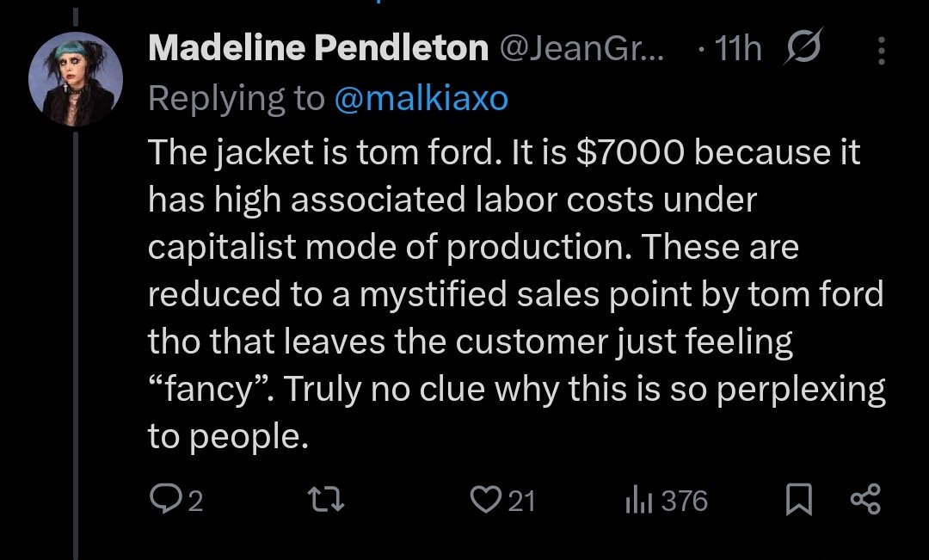
Task: Click the reply speech bubble icon
Action: point(163,500)
